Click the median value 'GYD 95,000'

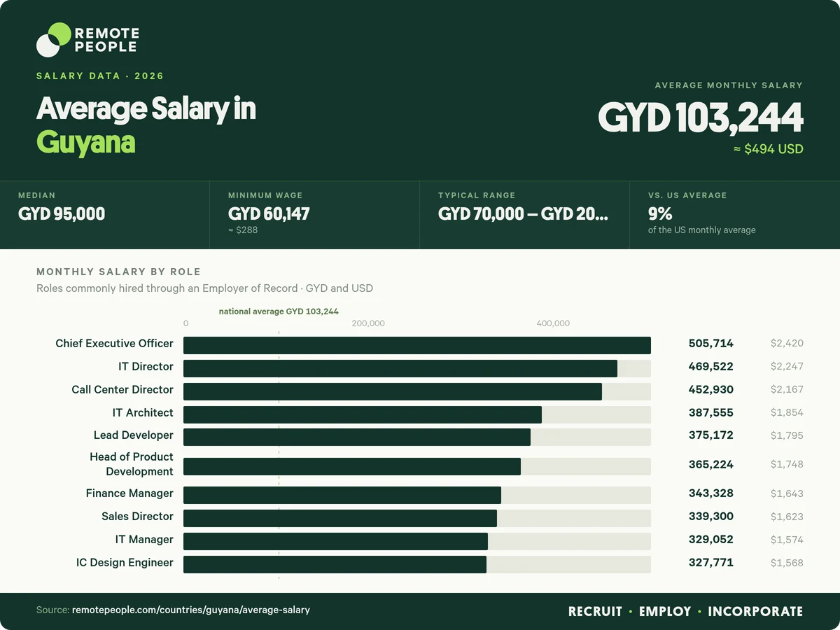point(62,214)
